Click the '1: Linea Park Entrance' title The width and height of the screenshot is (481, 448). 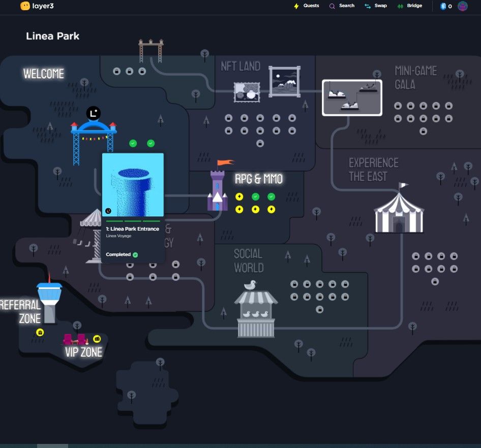coord(133,229)
